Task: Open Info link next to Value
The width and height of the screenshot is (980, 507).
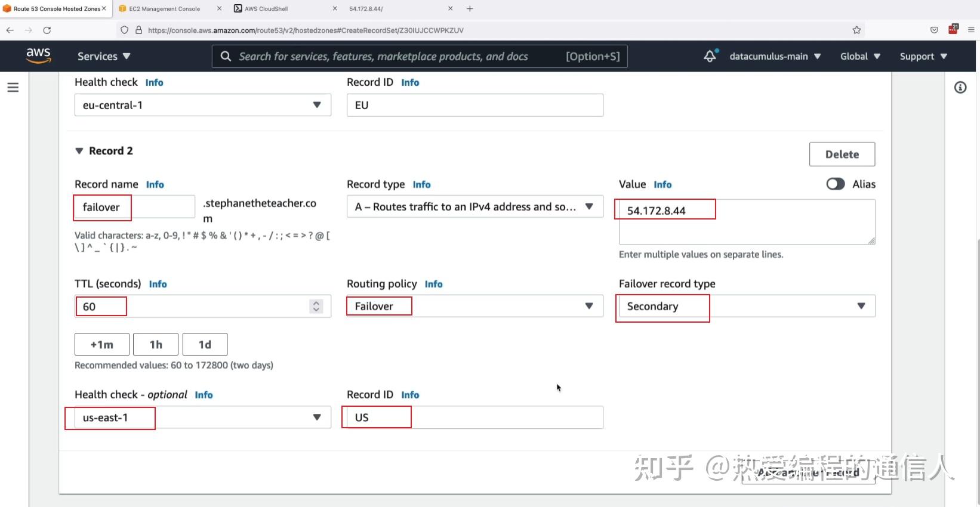Action: (x=663, y=184)
